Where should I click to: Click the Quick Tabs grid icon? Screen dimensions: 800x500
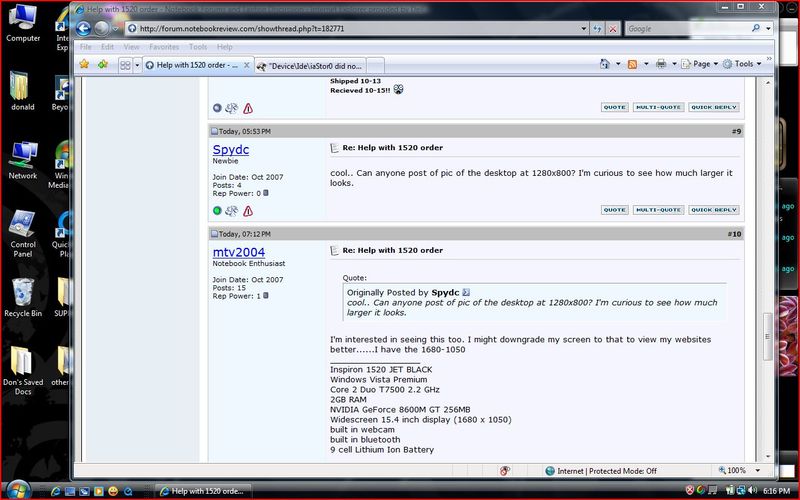click(125, 65)
